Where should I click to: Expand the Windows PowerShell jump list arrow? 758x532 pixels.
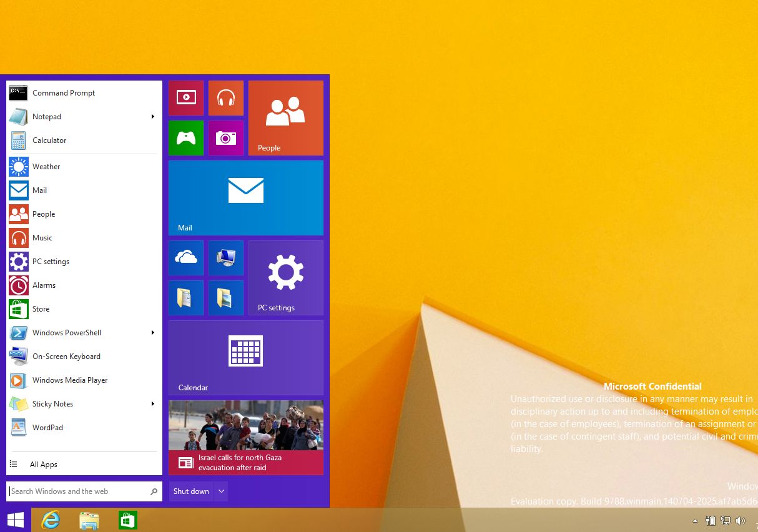click(153, 333)
